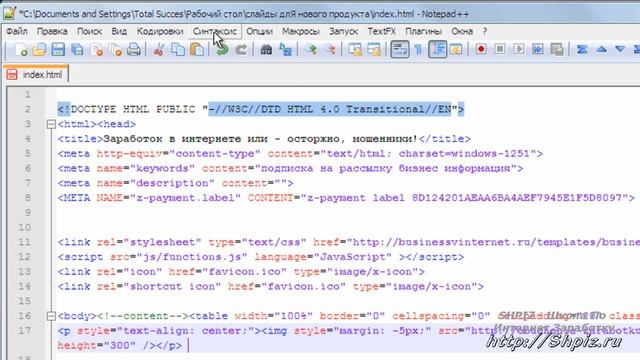Cut selection with the scissors icon
Viewport: 640px width, 360px height.
(158, 50)
